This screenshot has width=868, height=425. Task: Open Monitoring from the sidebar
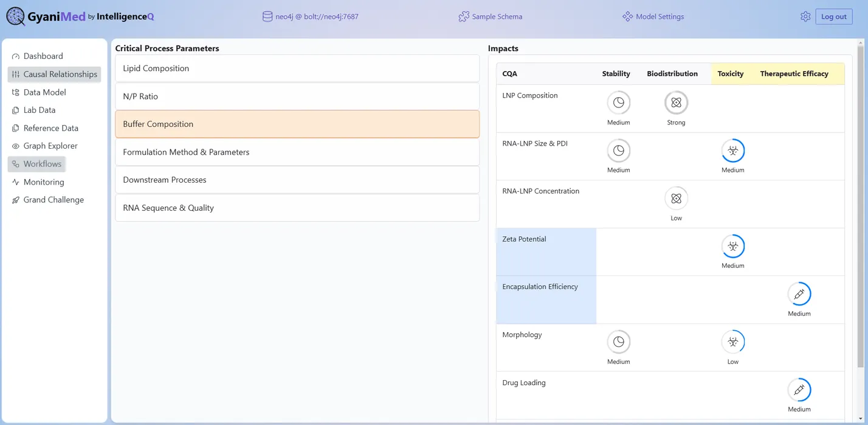tap(43, 182)
